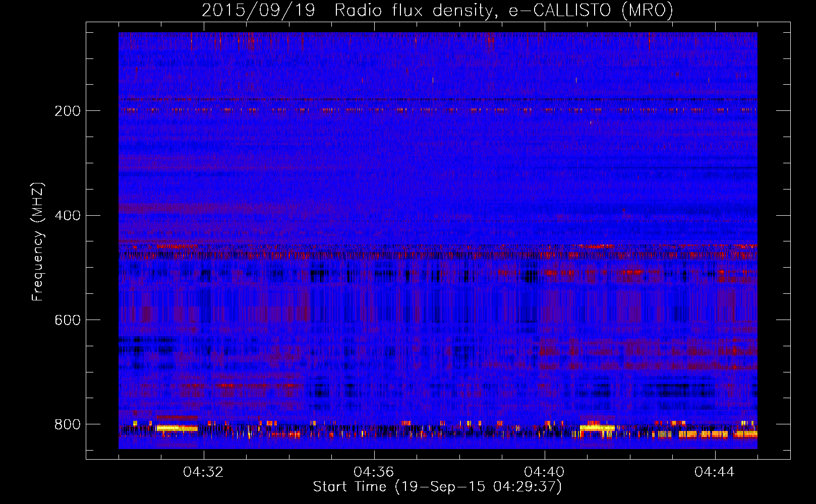The image size is (816, 504).
Task: Click the 'Start Time (19-Sep-15 04:29:37)' label
Action: 437,487
